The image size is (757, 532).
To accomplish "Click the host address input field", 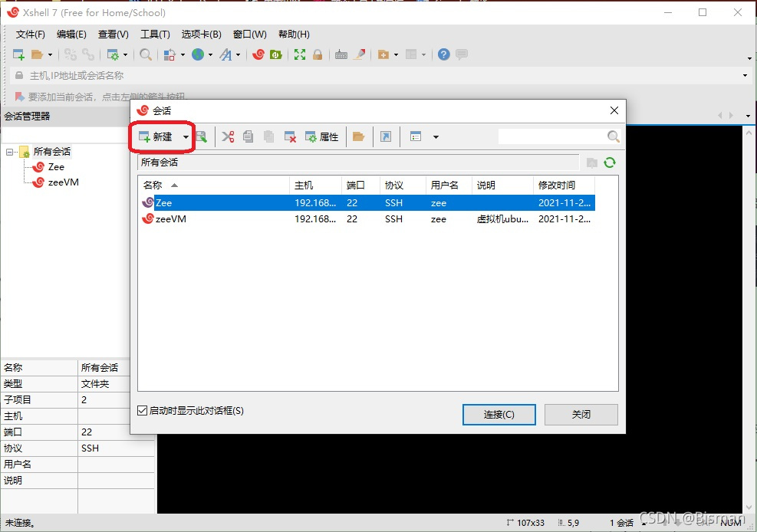I will [x=381, y=75].
